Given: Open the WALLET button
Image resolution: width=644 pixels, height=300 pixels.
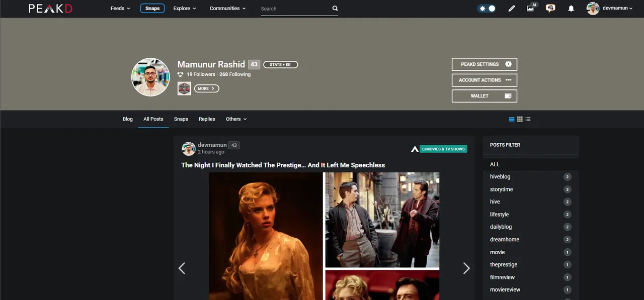Looking at the screenshot, I should pyautogui.click(x=485, y=95).
